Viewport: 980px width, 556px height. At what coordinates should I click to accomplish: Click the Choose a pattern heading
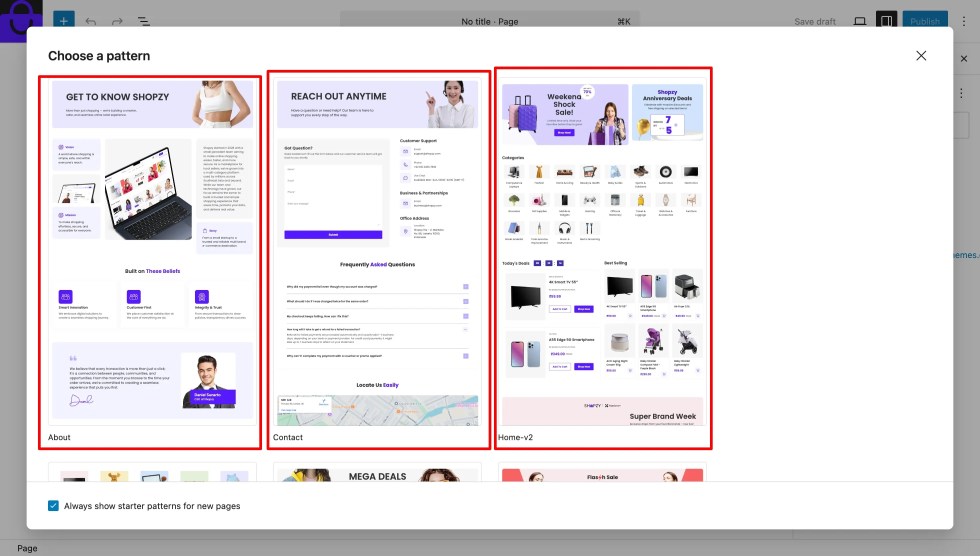pyautogui.click(x=99, y=56)
